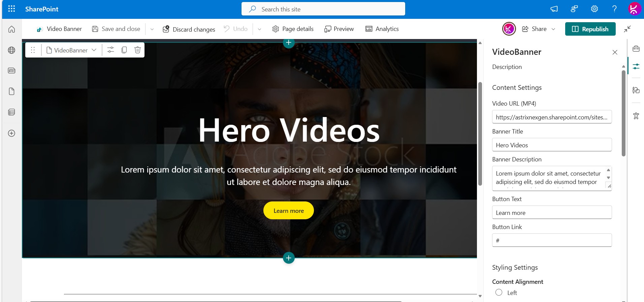The image size is (644, 302).
Task: Click the edit web part properties icon
Action: (110, 50)
